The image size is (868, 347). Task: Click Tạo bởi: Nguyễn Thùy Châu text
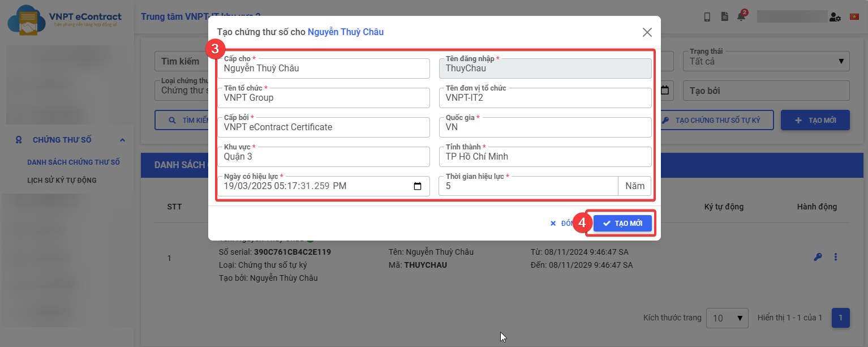pyautogui.click(x=268, y=278)
